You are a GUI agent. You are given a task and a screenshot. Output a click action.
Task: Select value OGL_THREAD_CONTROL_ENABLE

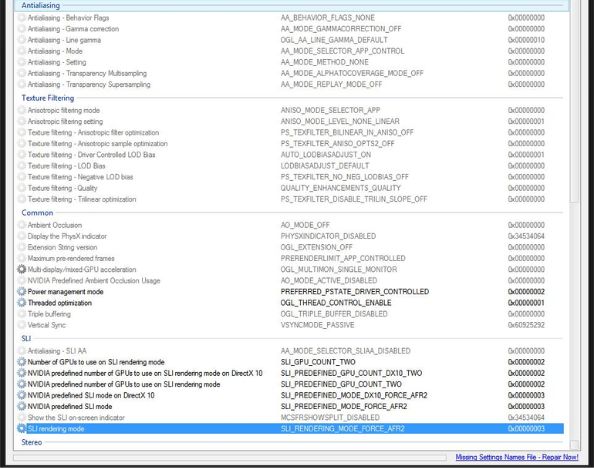click(336, 303)
